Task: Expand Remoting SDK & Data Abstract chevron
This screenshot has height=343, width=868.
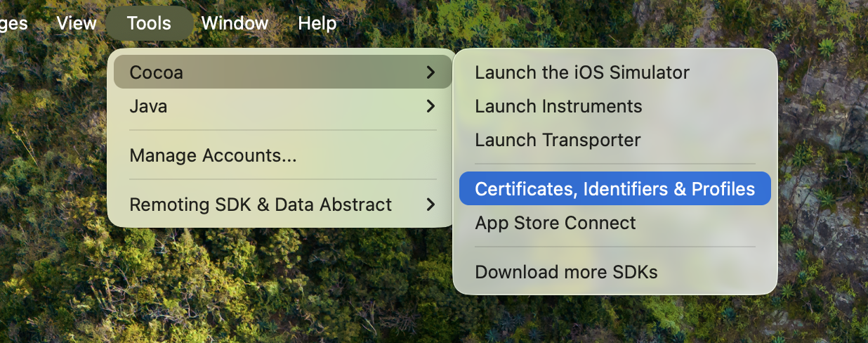Action: 430,205
